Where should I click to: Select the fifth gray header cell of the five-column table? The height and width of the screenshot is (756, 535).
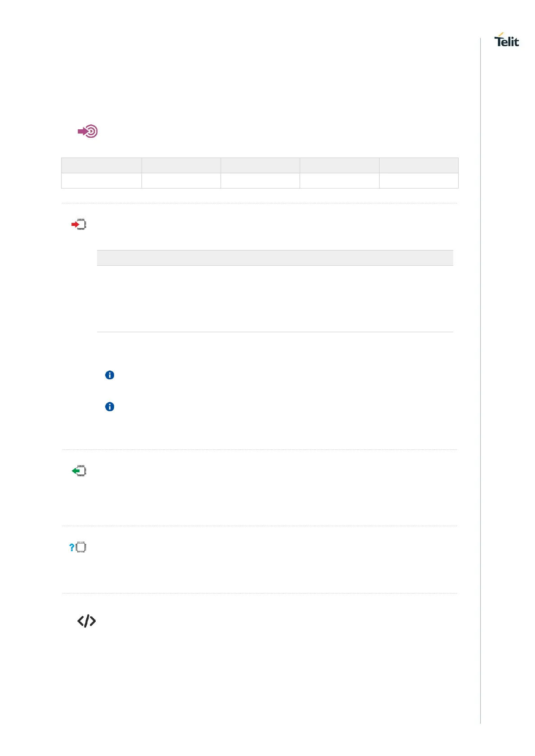click(419, 165)
